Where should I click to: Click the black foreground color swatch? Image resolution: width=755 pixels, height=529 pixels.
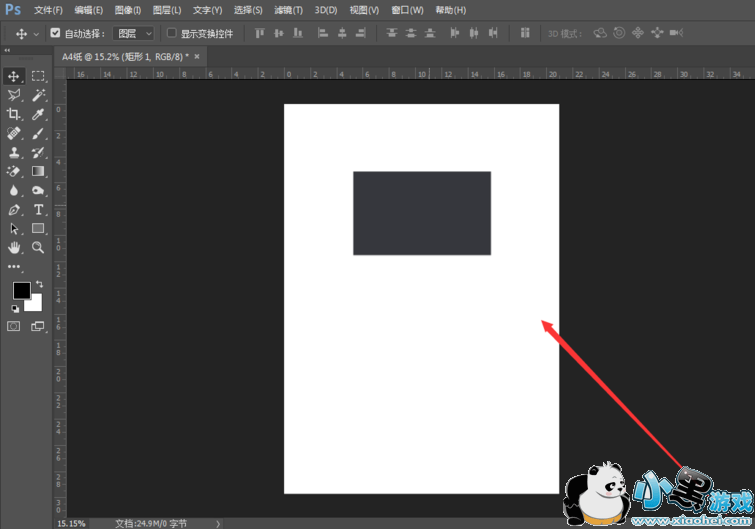[x=21, y=290]
